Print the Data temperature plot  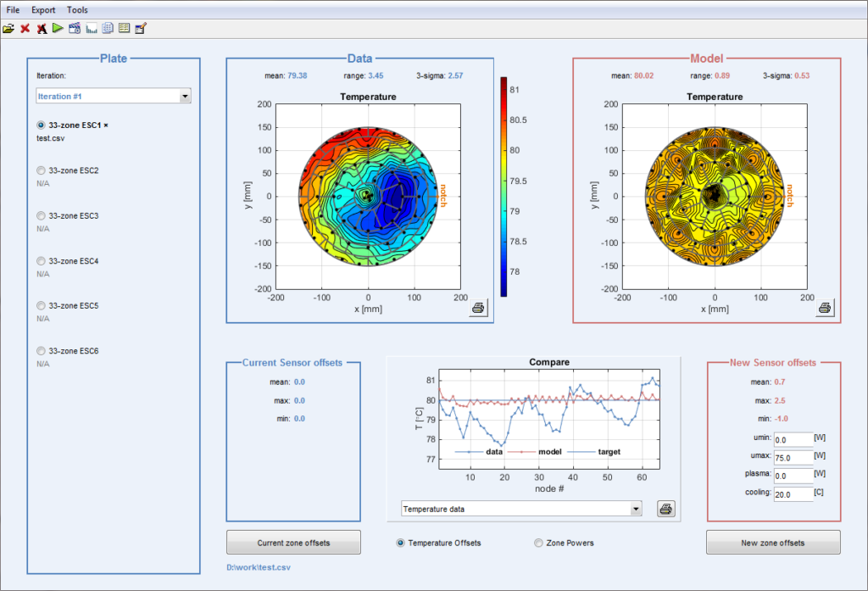(x=478, y=308)
